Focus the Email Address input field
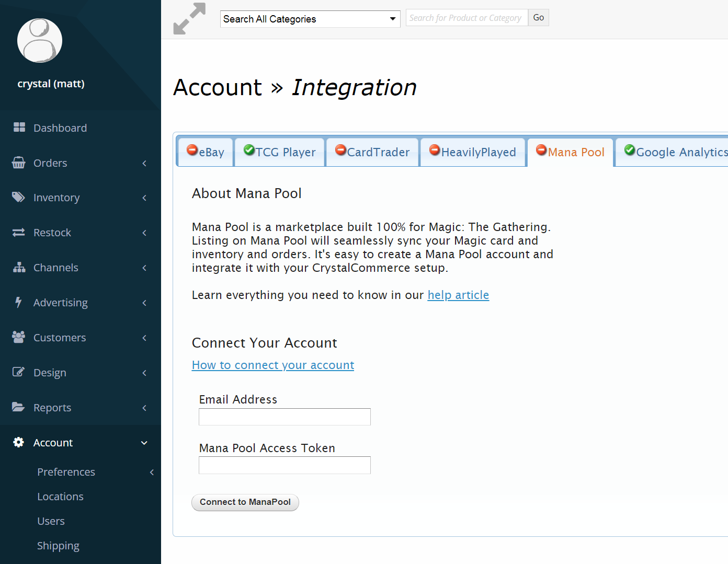This screenshot has width=728, height=564. (x=285, y=417)
